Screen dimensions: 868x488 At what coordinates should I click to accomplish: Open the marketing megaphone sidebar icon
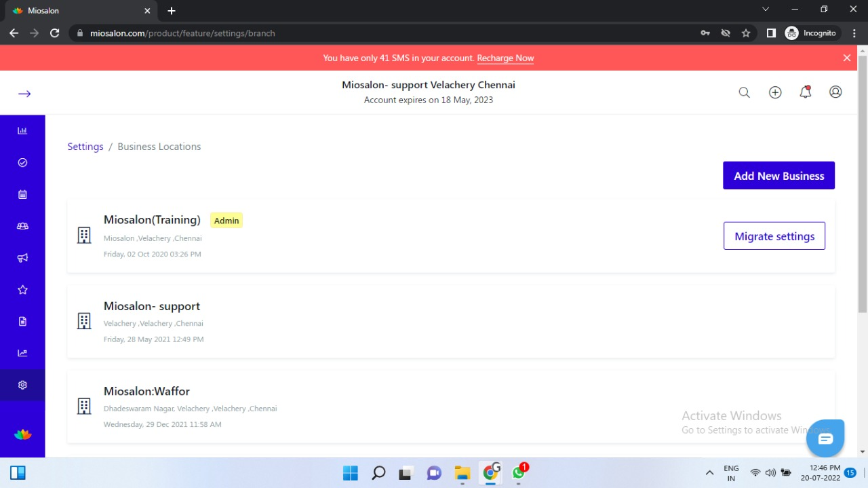pos(22,258)
